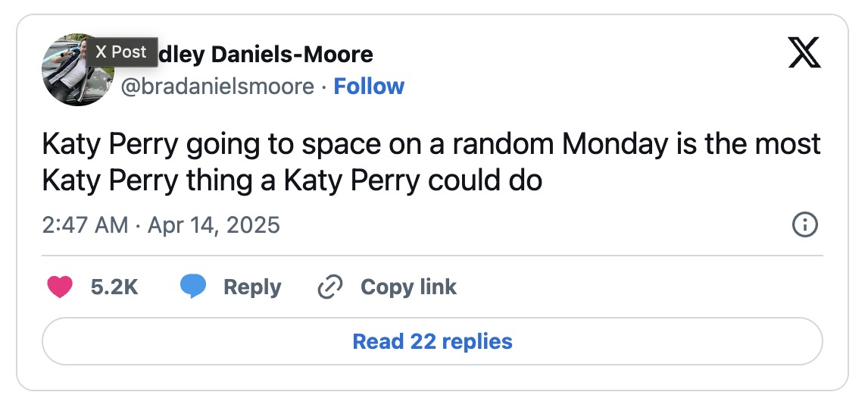The height and width of the screenshot is (411, 868).
Task: Open the X logo in the corner
Action: coord(804,53)
